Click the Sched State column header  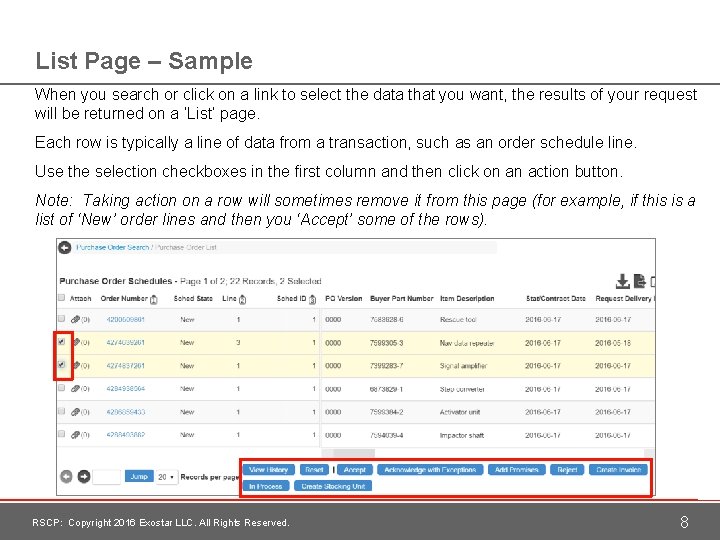(193, 298)
